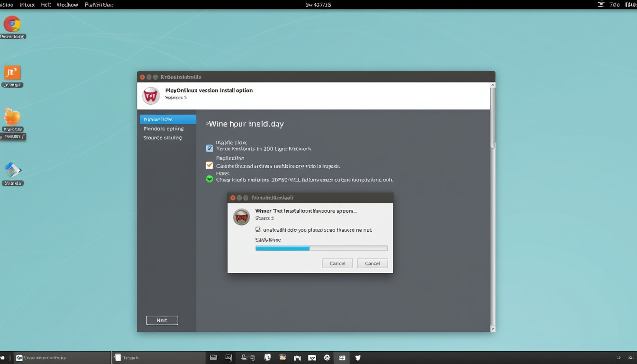Open the Twitter bird icon in taskbar
The height and width of the screenshot is (364, 637).
(x=358, y=357)
